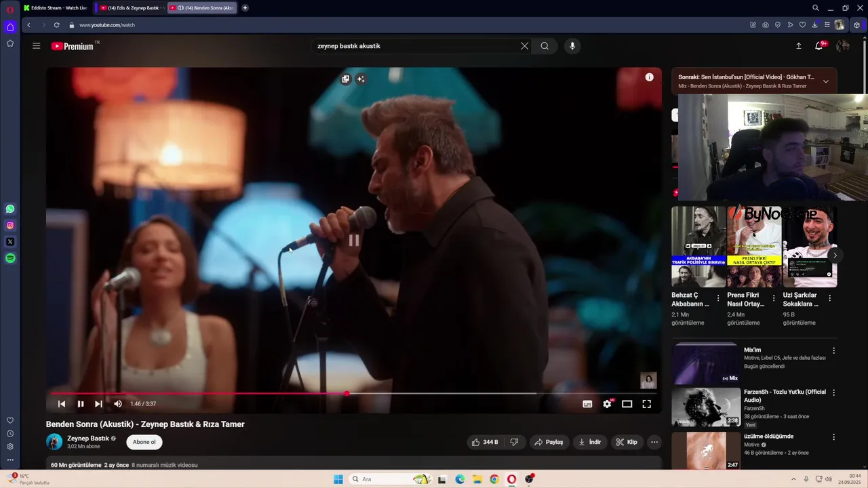Open options for Uzi Şarkılar video
The image size is (868, 488).
click(829, 298)
